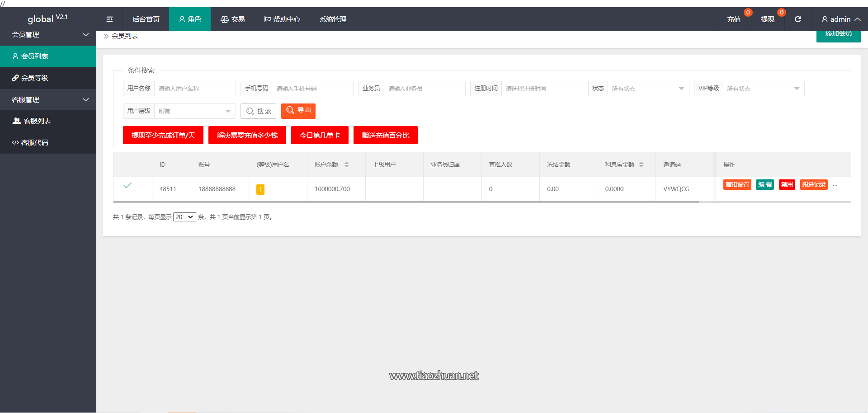Toggle the 账户余额 sort arrows

tap(347, 164)
